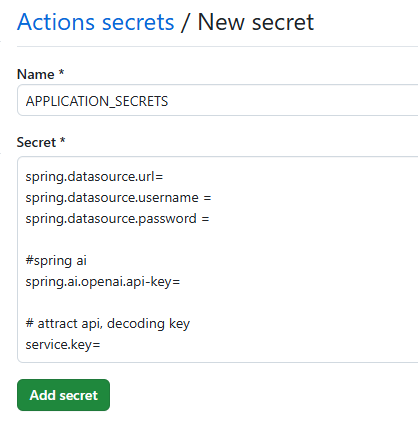This screenshot has width=418, height=435.
Task: Place cursor on spring.datasource.password line
Action: pyautogui.click(x=117, y=219)
